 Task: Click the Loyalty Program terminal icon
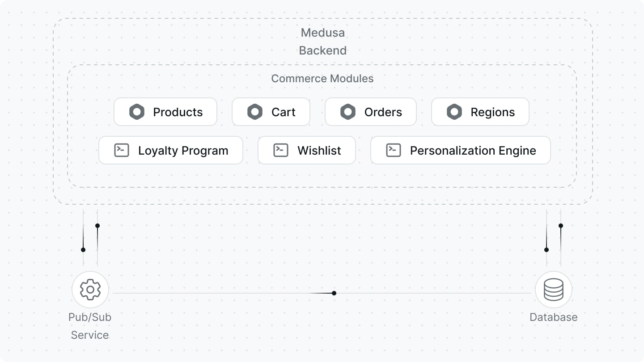click(122, 150)
